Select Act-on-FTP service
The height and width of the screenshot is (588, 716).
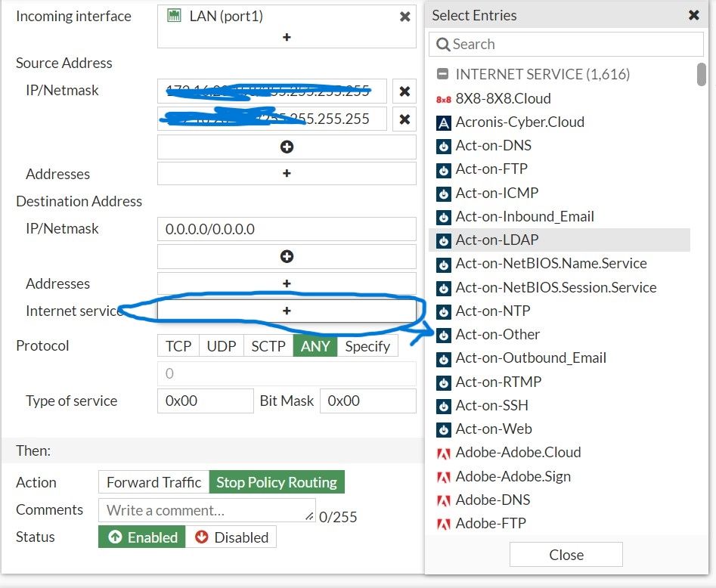pos(559,169)
